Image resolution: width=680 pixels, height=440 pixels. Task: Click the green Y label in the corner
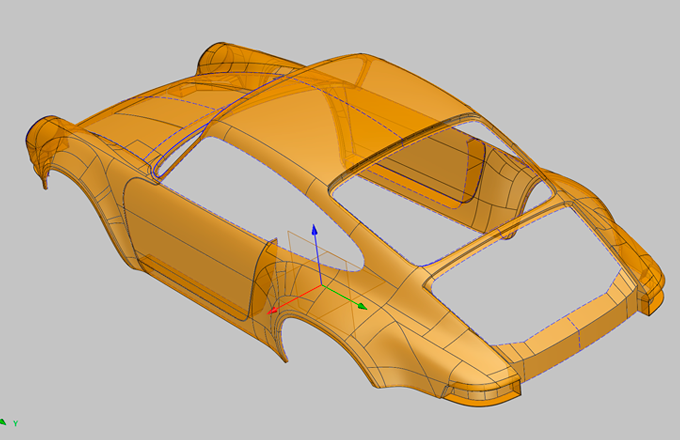coord(16,423)
